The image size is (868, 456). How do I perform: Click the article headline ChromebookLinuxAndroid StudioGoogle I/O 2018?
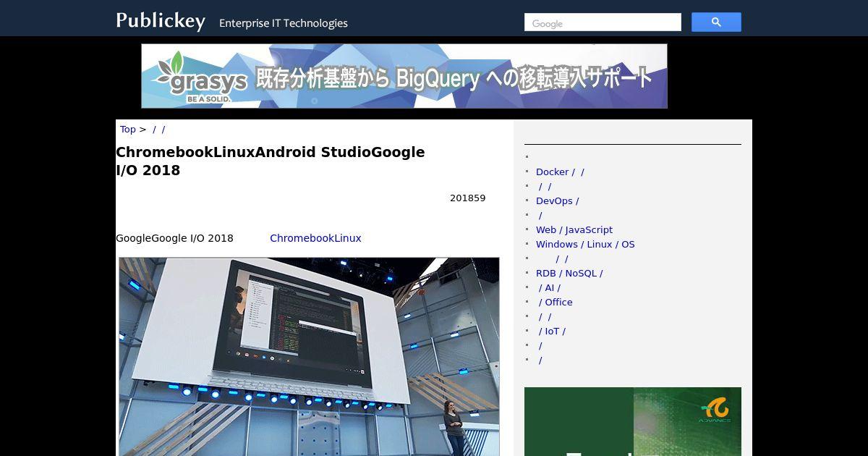pos(271,161)
